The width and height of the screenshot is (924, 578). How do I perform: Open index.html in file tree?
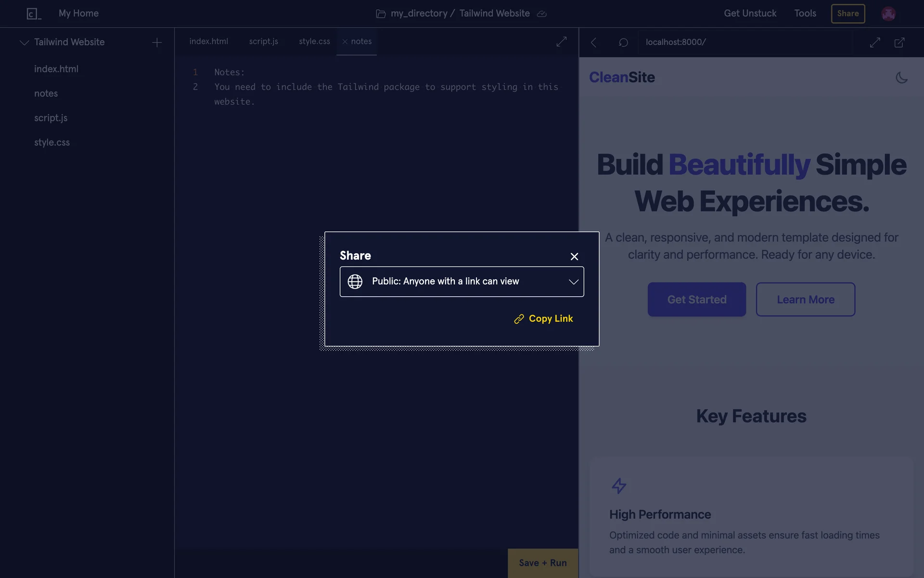tap(56, 69)
